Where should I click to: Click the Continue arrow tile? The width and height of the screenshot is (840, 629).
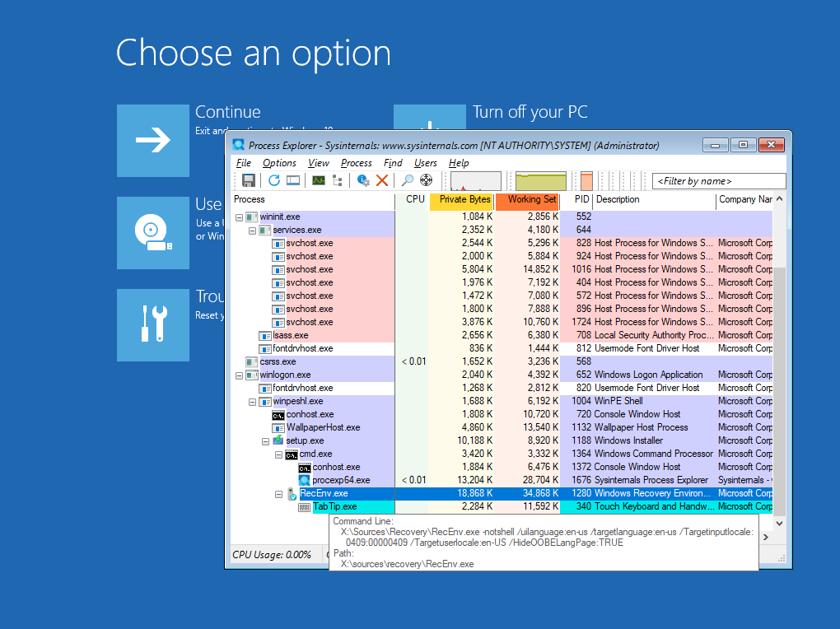point(153,141)
